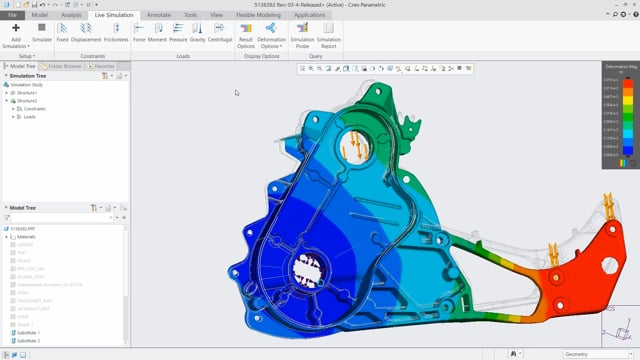Screen dimensions: 640x360
Task: Toggle the navigator display icon in status bar
Action: tap(6, 355)
